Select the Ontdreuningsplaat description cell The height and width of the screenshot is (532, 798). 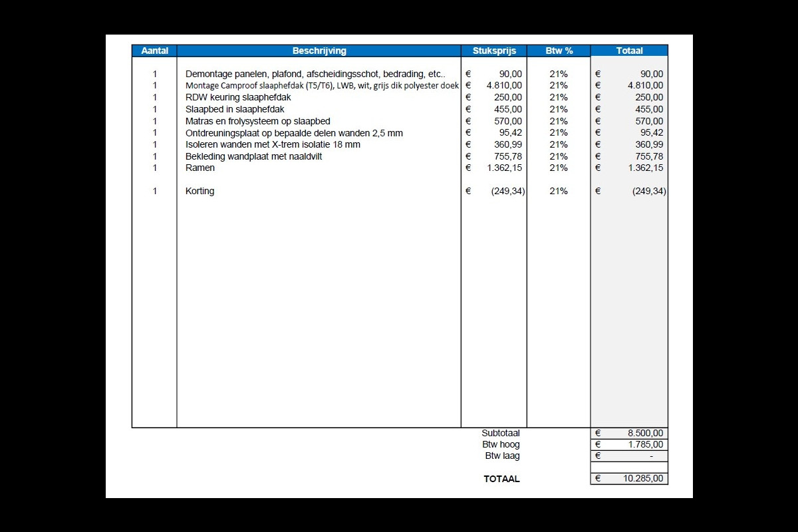click(294, 133)
